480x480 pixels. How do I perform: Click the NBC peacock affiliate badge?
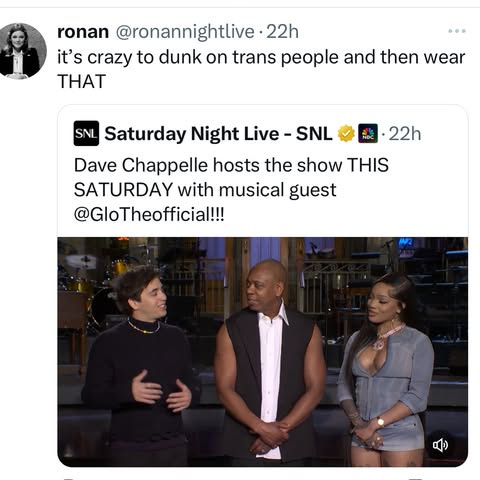pos(368,133)
